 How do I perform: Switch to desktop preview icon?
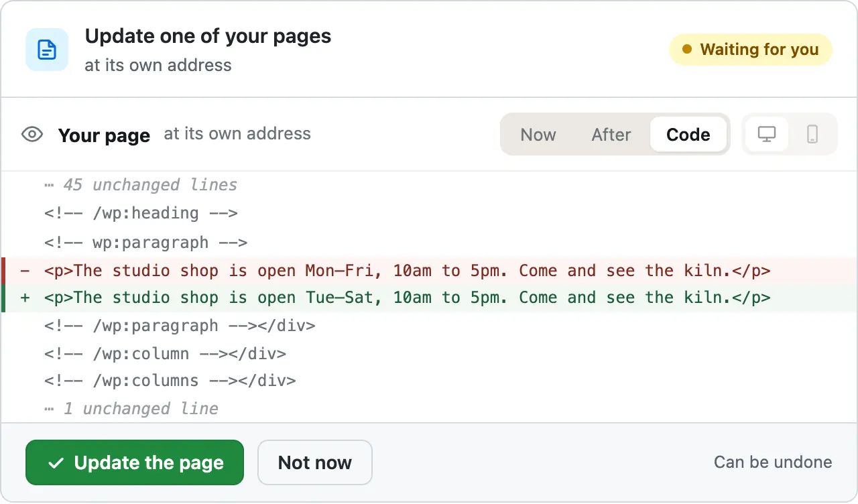tap(767, 134)
